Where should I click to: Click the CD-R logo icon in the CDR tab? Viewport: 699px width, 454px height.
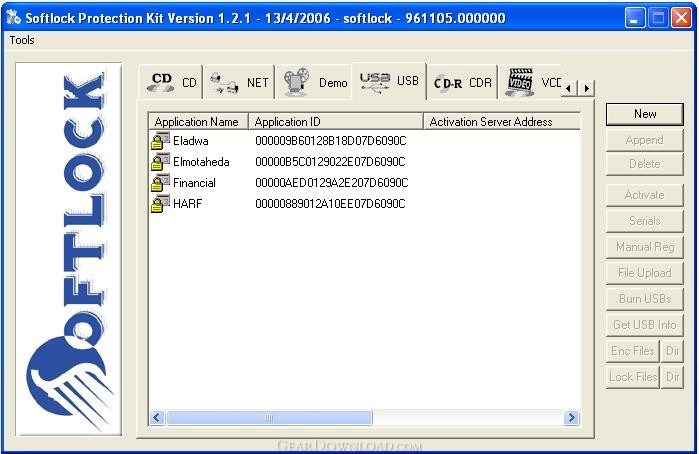[x=448, y=83]
